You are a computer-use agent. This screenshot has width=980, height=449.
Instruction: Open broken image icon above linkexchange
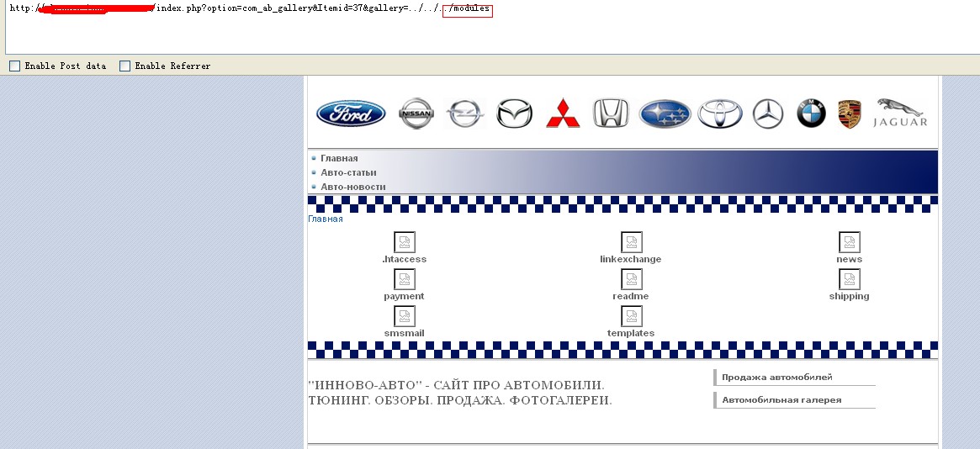click(631, 241)
